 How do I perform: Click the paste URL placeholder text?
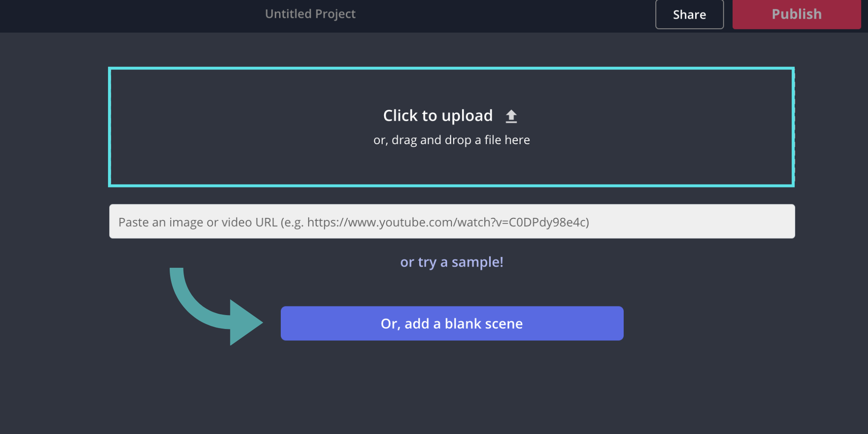353,222
